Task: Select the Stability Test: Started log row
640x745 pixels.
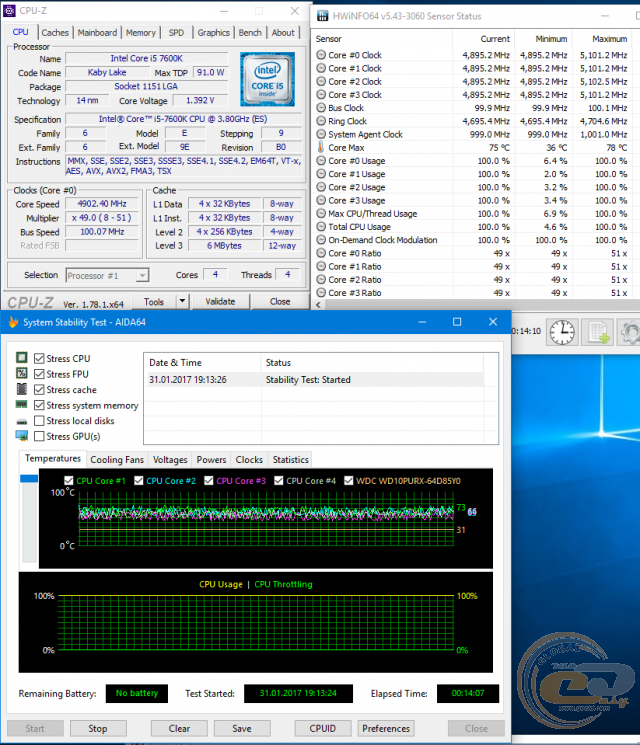Action: [x=315, y=380]
